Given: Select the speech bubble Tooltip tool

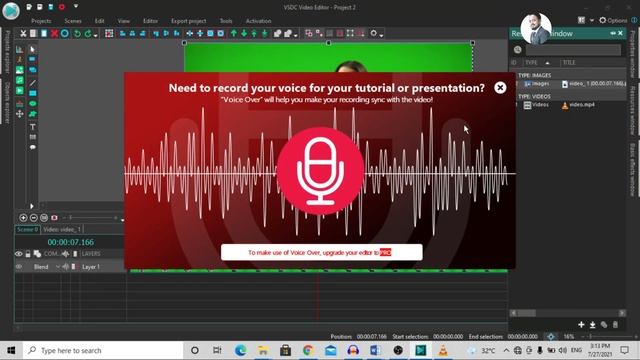Looking at the screenshot, I should click(x=33, y=147).
